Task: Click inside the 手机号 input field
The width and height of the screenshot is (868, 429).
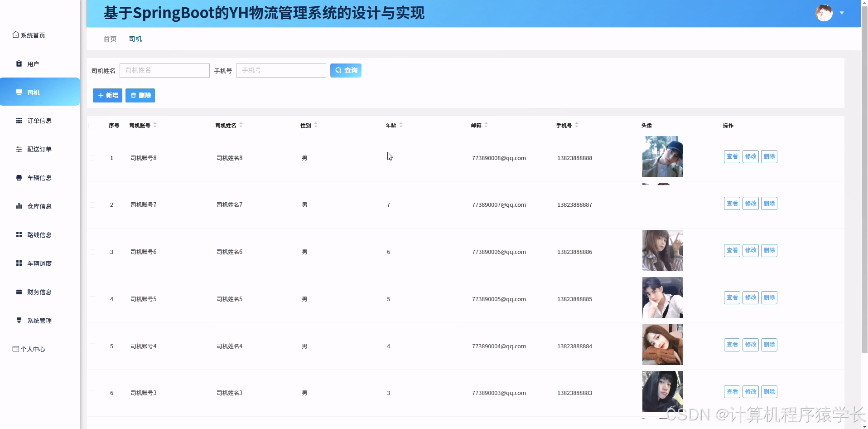Action: pos(281,70)
